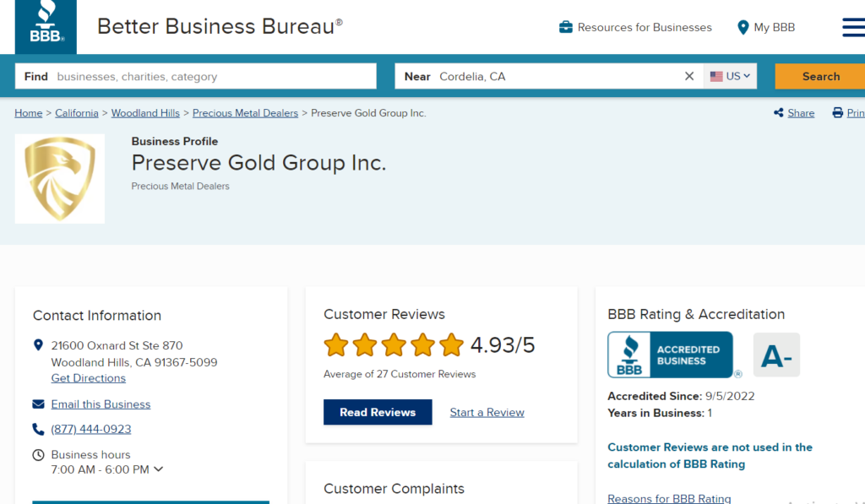The height and width of the screenshot is (504, 865).
Task: Focus the Find businesses input field
Action: (x=196, y=76)
